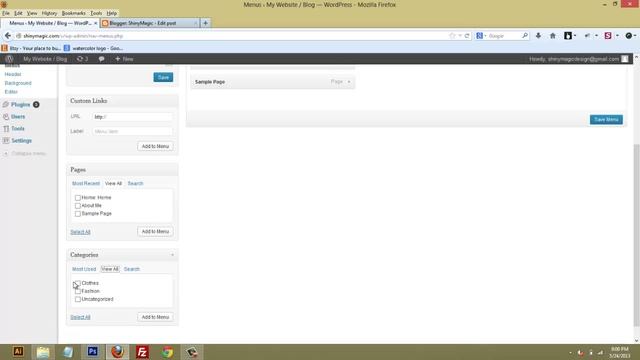Viewport: 640px width, 360px height.
Task: Open FileZilla from the taskbar
Action: coord(142,351)
